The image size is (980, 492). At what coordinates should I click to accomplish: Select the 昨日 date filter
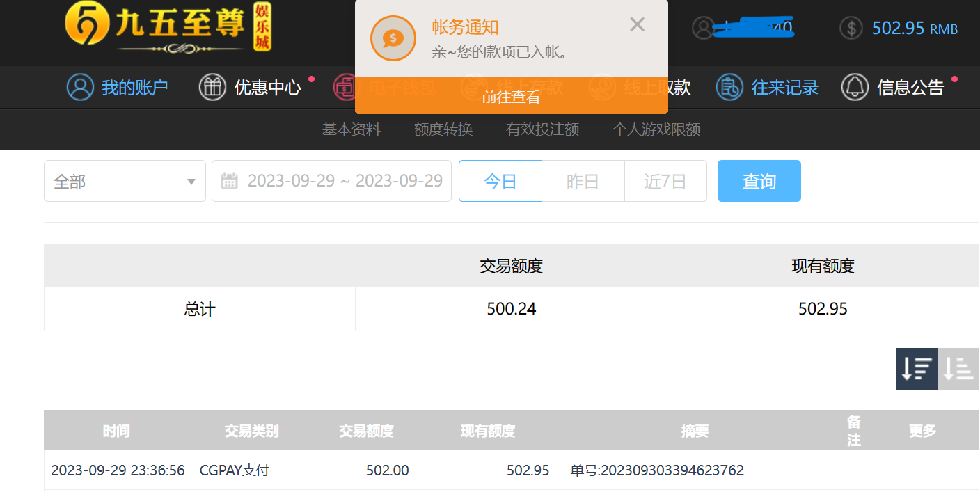(583, 182)
